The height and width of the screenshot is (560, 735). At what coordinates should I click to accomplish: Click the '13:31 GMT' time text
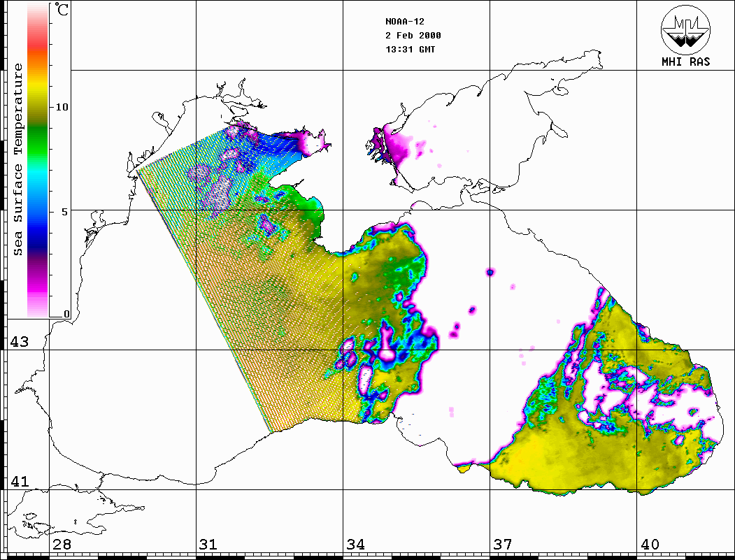410,49
